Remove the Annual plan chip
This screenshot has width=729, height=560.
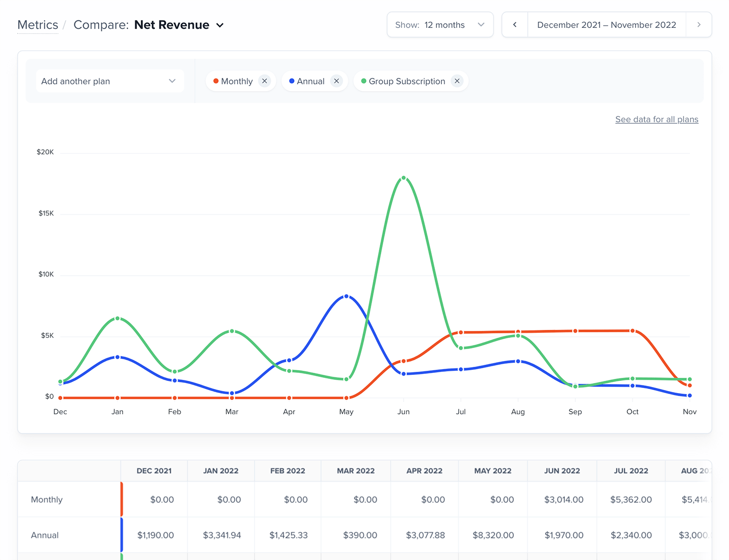coord(336,81)
